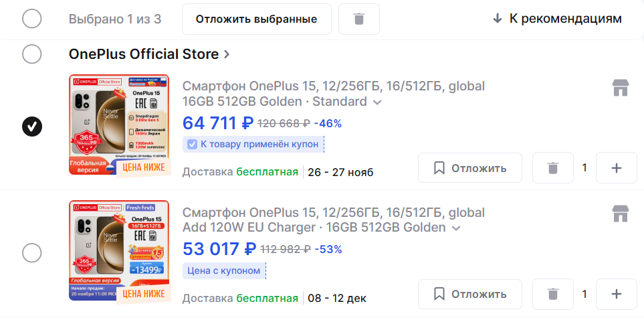Click the Цена с купоном badge
The width and height of the screenshot is (644, 320).
click(x=224, y=270)
